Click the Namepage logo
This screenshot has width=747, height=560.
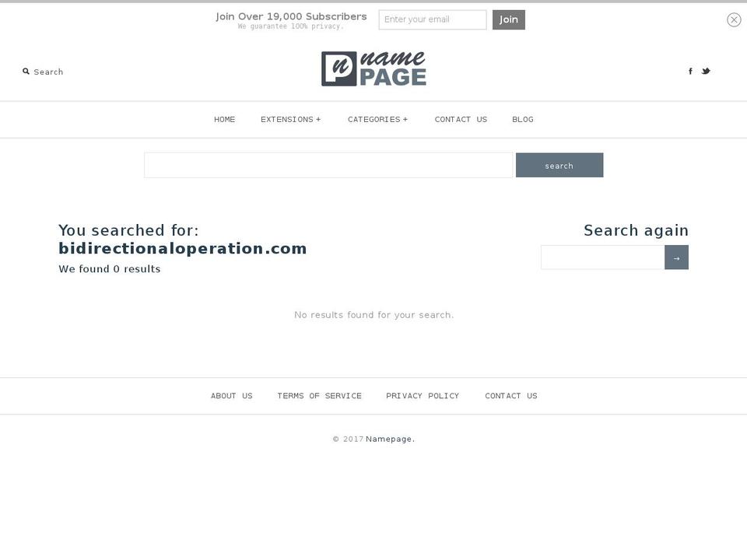click(x=373, y=68)
